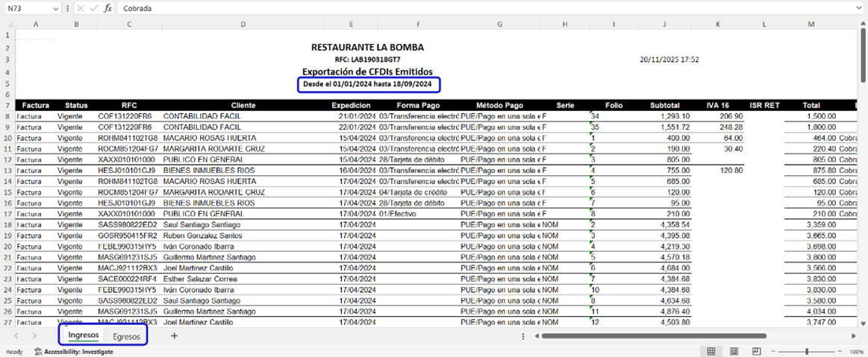Select Normal view icon in status bar

(711, 352)
